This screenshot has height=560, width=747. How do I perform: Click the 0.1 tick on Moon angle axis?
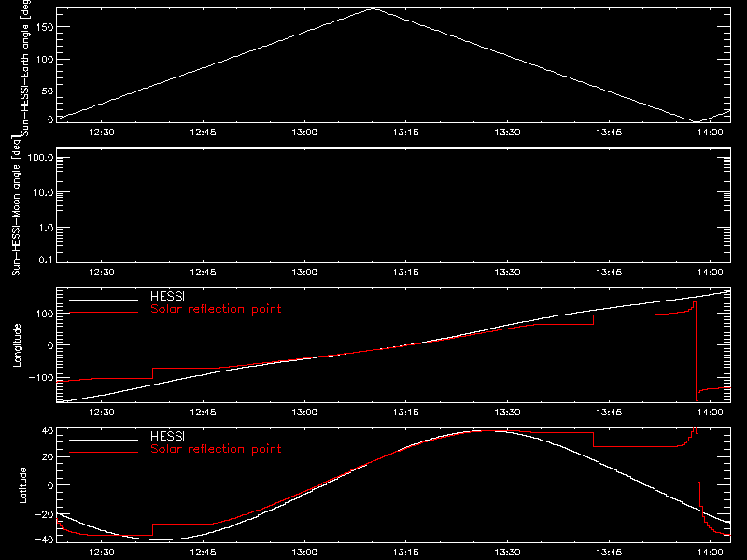click(x=46, y=259)
